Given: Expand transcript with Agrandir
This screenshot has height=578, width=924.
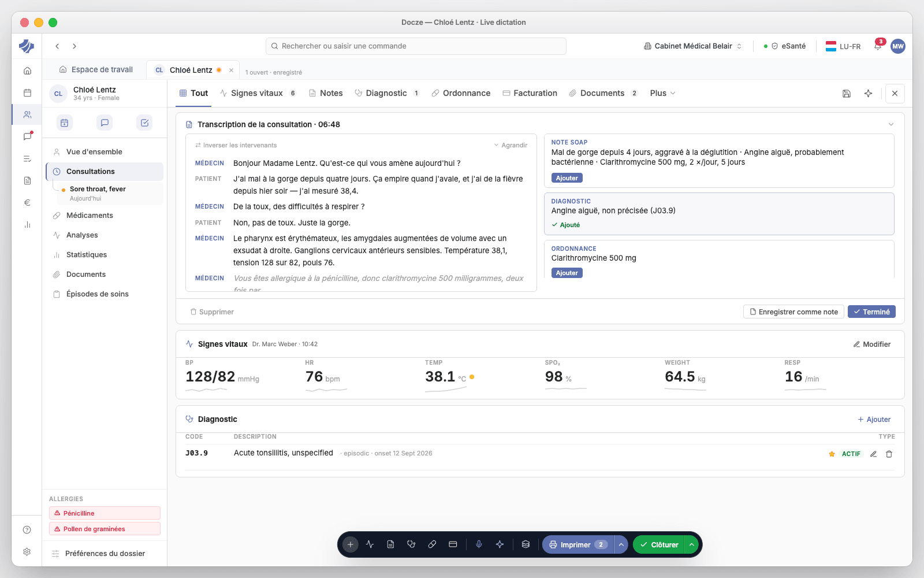Looking at the screenshot, I should [x=511, y=145].
